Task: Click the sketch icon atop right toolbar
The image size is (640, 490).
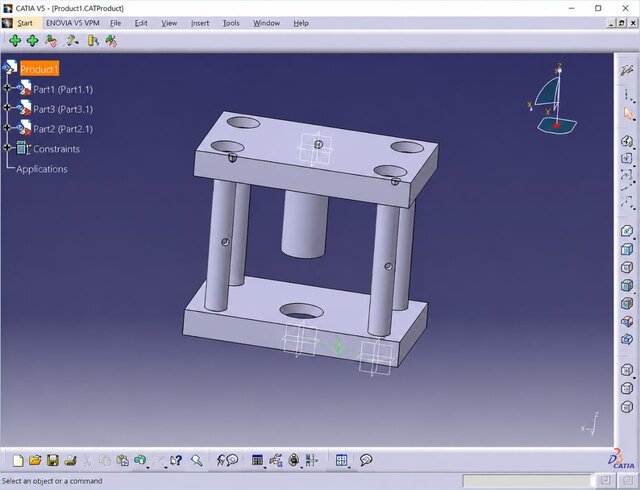Action: pos(627,70)
